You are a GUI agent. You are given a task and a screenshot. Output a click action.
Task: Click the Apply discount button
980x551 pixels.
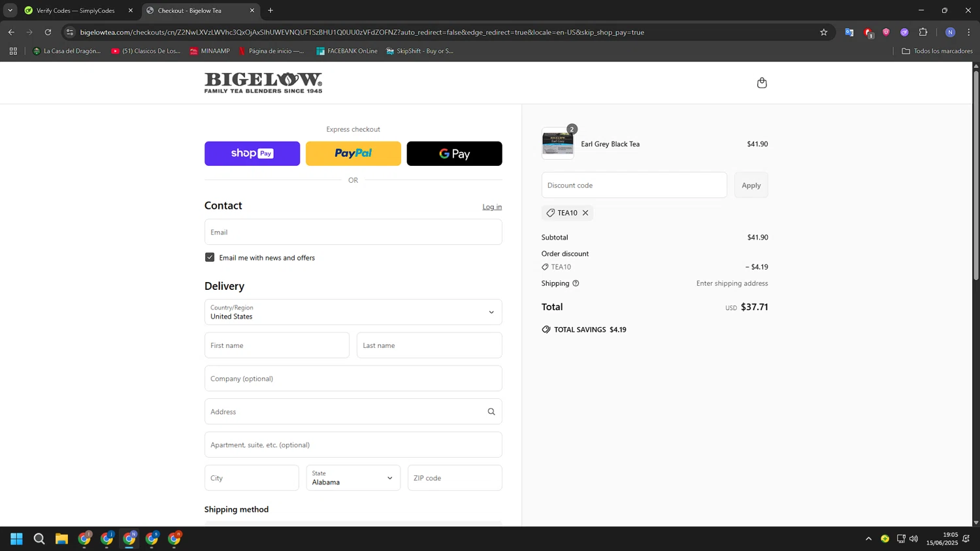click(x=751, y=185)
